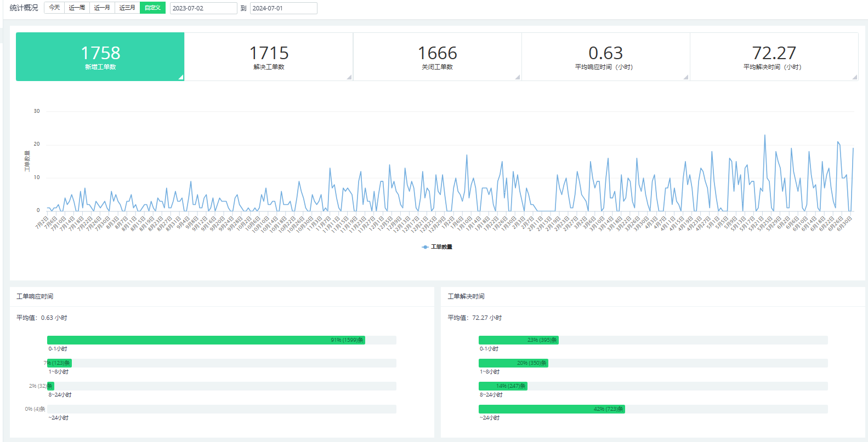Click corner triangle on 新增工单数 card
This screenshot has width=868, height=442.
(x=181, y=77)
